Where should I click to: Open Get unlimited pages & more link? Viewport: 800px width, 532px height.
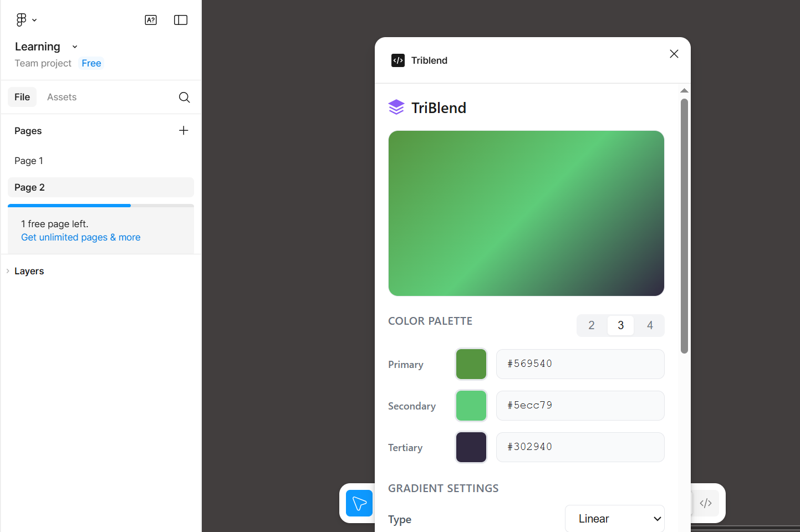click(80, 237)
